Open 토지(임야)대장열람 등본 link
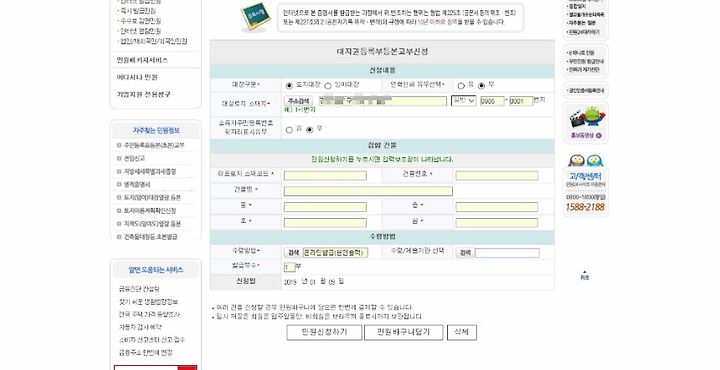The width and height of the screenshot is (720, 370). [x=152, y=197]
